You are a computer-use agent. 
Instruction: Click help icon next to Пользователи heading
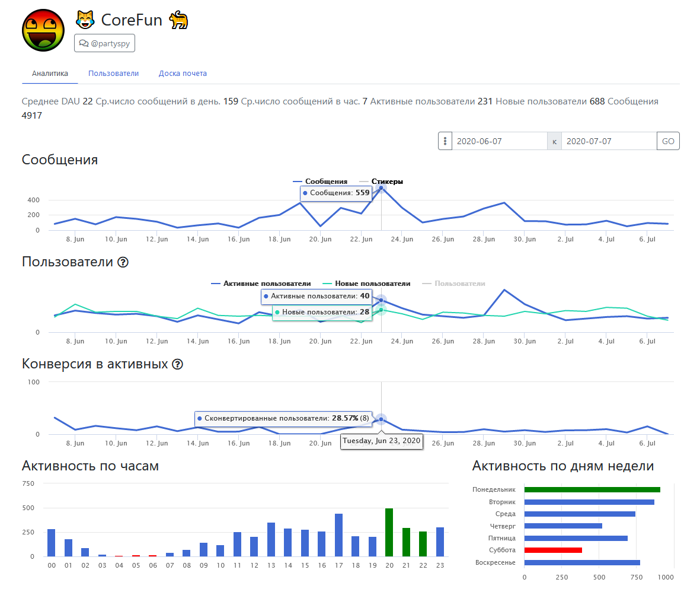point(123,262)
